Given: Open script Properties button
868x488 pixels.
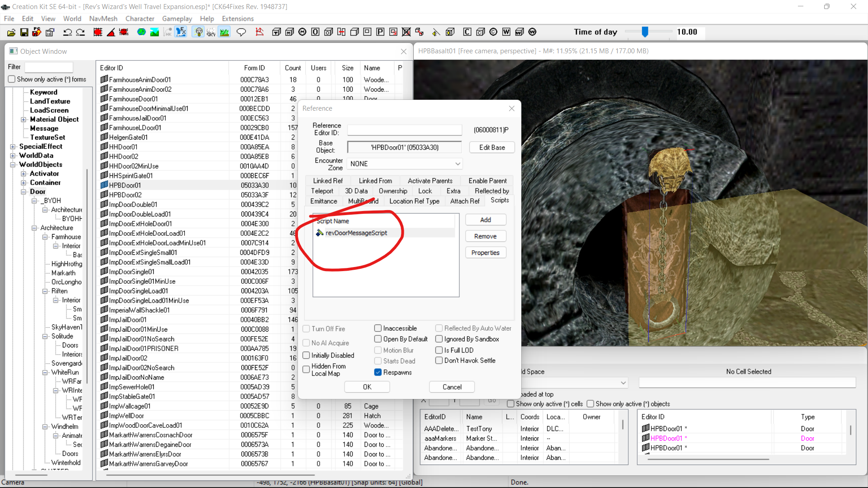Looking at the screenshot, I should (x=486, y=253).
